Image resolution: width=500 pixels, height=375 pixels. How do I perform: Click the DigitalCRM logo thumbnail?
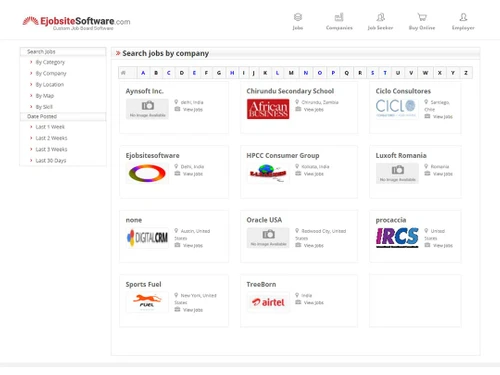click(147, 238)
